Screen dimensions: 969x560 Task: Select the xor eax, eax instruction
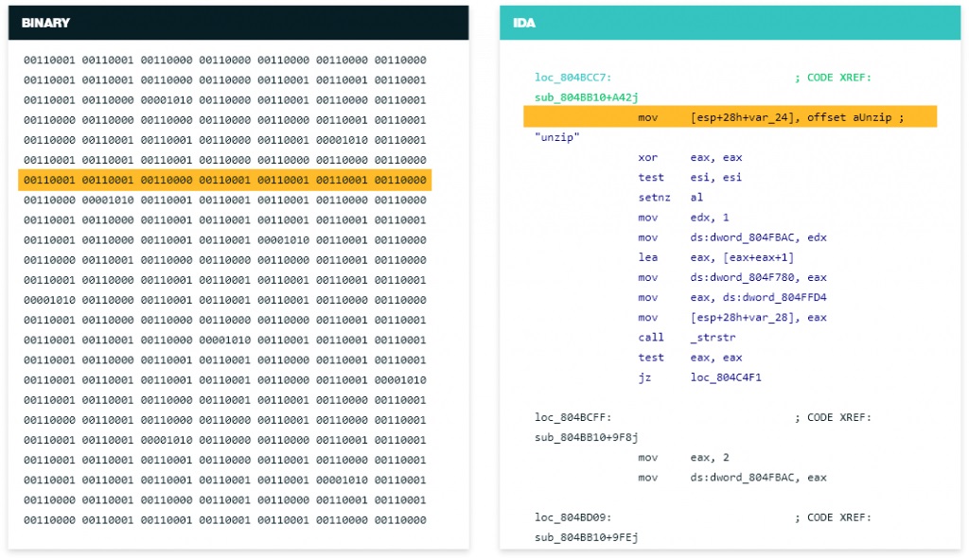[690, 157]
